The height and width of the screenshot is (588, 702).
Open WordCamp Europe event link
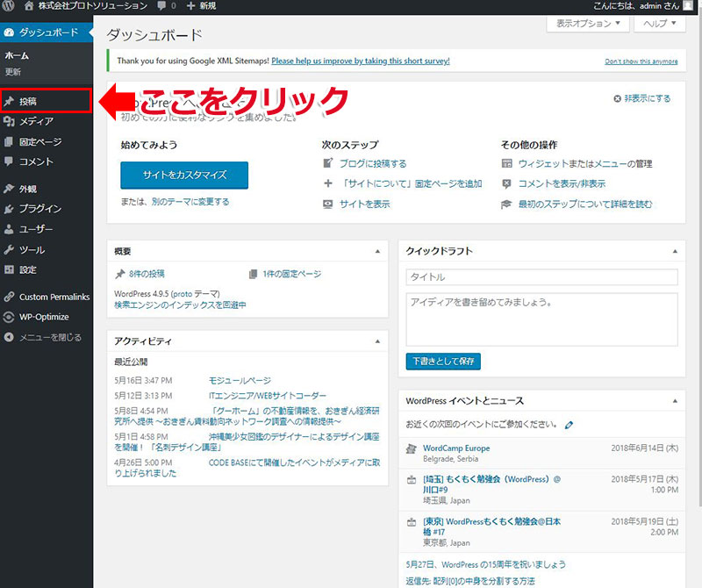456,448
